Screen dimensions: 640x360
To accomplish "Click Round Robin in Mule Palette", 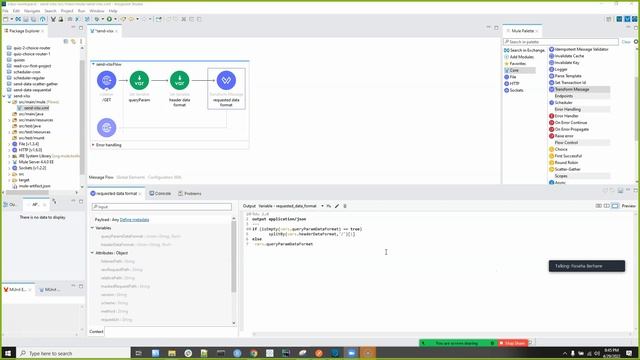I will (566, 162).
